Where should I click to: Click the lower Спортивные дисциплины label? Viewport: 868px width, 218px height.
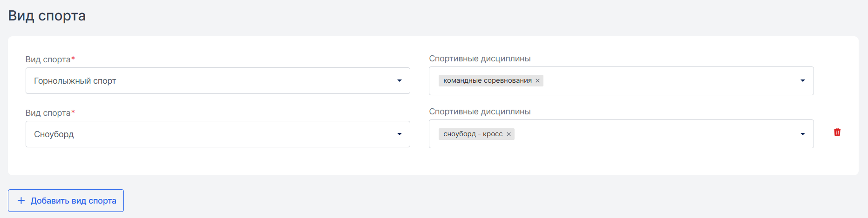click(480, 112)
